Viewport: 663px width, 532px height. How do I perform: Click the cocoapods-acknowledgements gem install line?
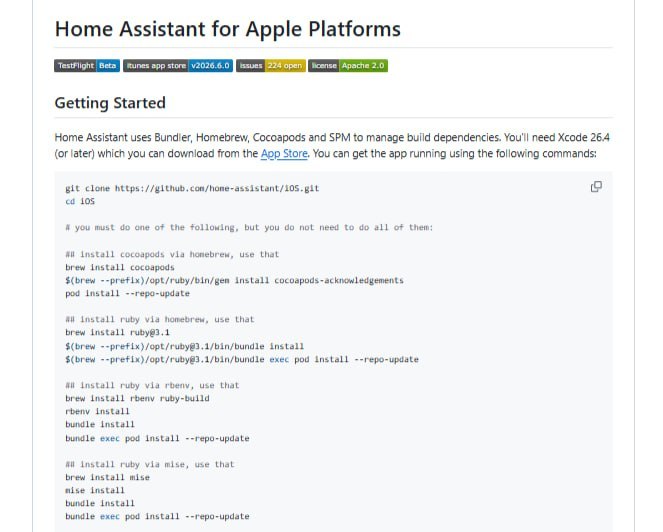(x=234, y=280)
